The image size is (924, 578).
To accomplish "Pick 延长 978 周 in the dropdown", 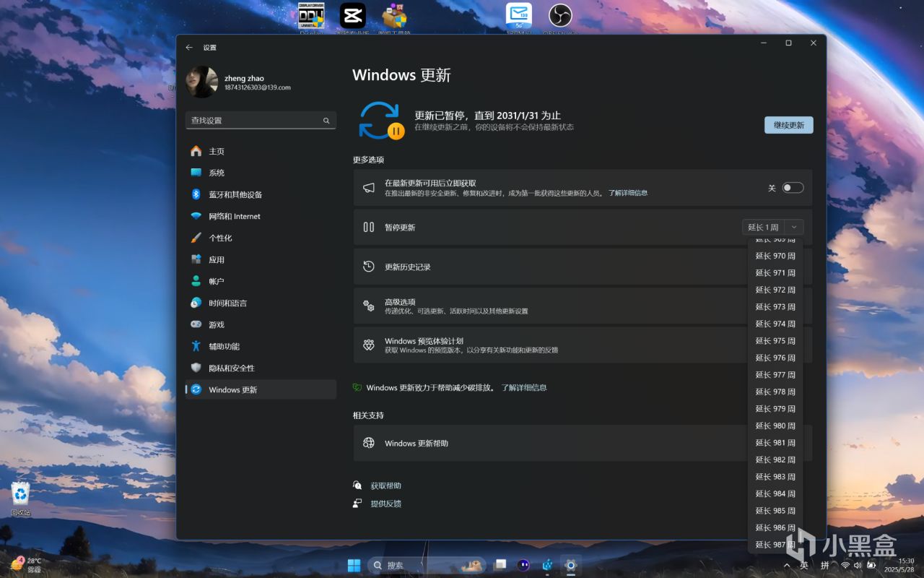I will coord(775,392).
